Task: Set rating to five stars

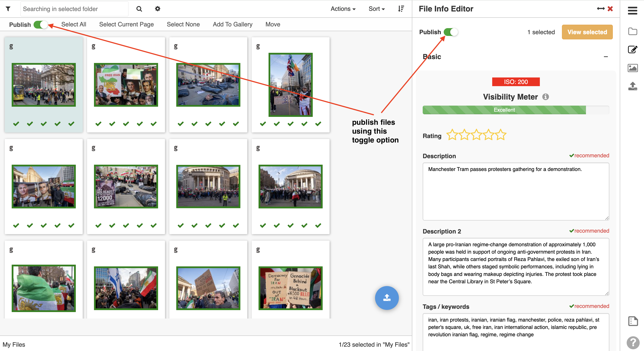Action: click(x=500, y=135)
